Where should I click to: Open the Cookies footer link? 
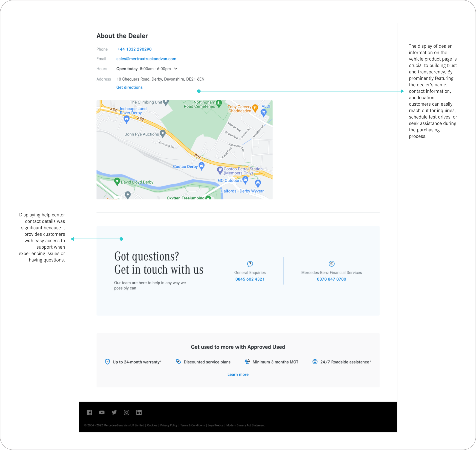152,425
